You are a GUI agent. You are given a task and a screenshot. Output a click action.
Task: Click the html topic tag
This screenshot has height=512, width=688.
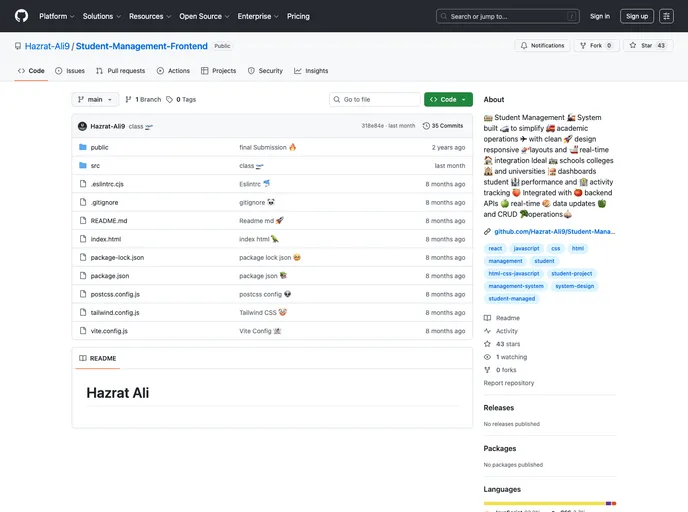click(x=577, y=248)
